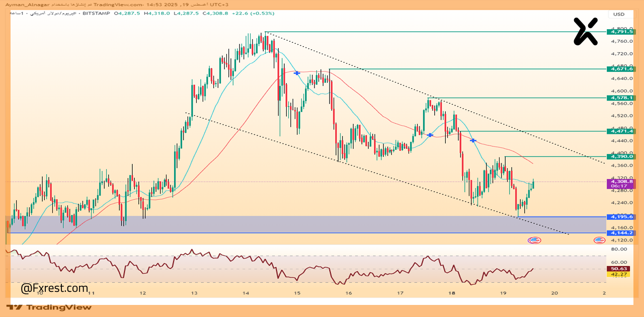Select the blue cross marker near August 17
Viewport: 644px width, 317px height.
(430, 135)
